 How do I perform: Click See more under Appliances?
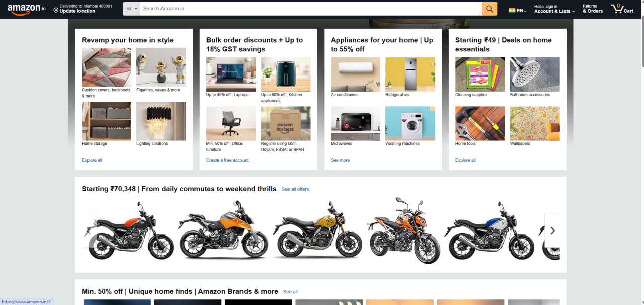coord(340,160)
